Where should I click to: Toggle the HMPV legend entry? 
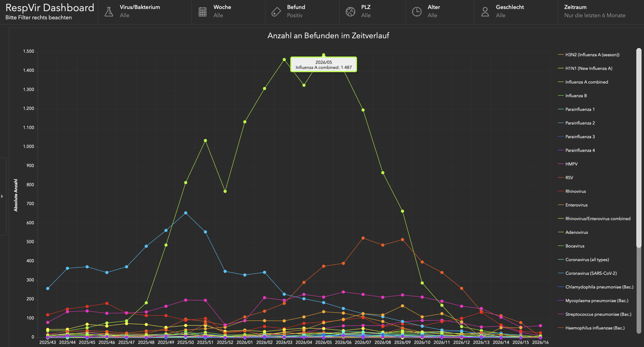(x=571, y=164)
